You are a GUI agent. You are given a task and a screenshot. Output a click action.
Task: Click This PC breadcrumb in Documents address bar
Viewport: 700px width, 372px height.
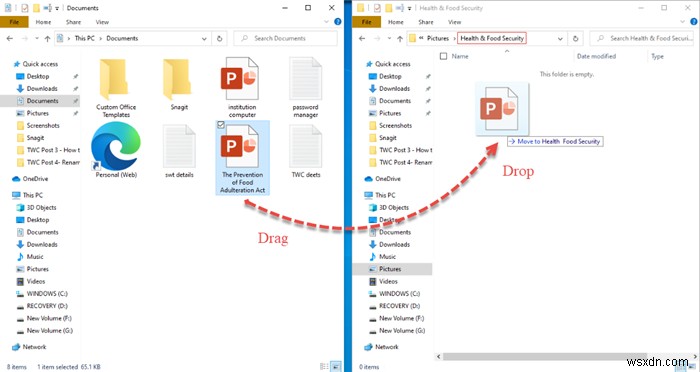tap(84, 38)
